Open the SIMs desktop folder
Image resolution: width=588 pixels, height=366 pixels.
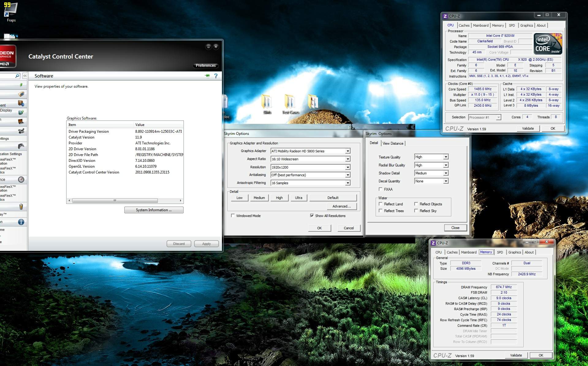point(267,104)
